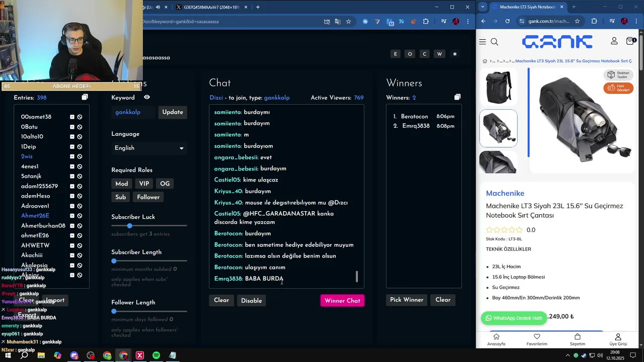Open media control icon in Gank browser

(x=612, y=21)
